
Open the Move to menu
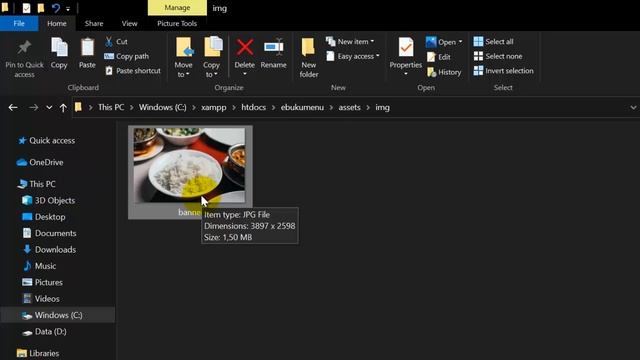pyautogui.click(x=183, y=57)
